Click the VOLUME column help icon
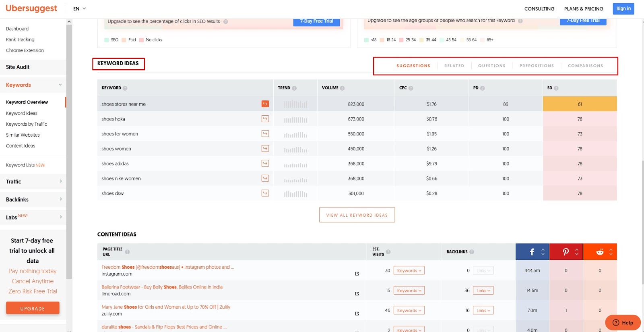Viewport: 644px width, 332px height. [342, 88]
